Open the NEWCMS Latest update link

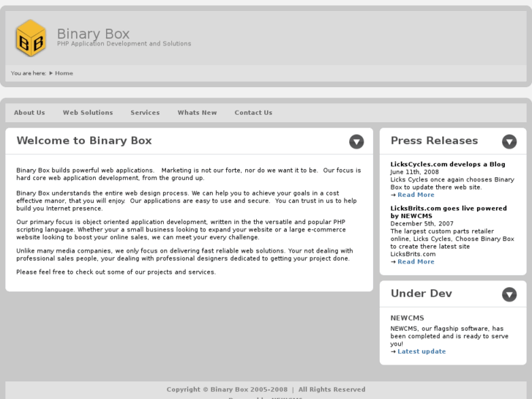pos(422,351)
